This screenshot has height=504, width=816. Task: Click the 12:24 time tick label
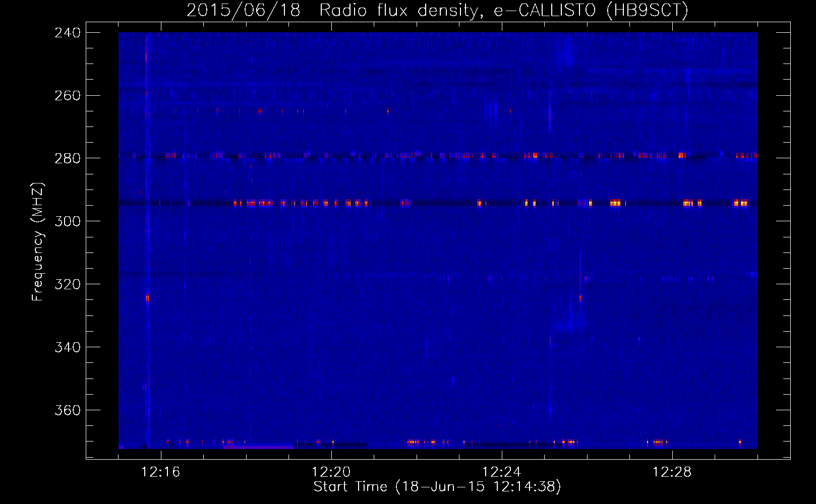tap(502, 472)
